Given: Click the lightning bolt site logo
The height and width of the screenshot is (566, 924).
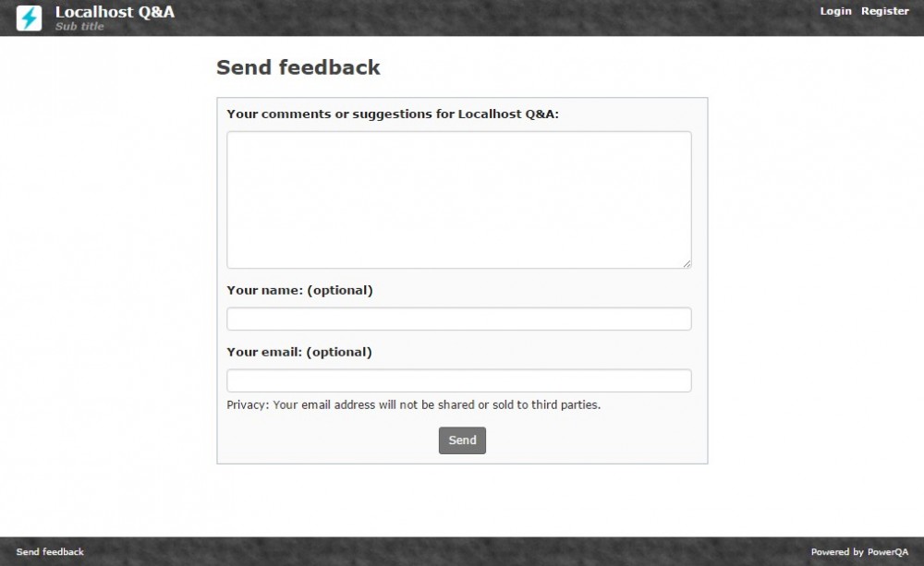Looking at the screenshot, I should pyautogui.click(x=30, y=18).
